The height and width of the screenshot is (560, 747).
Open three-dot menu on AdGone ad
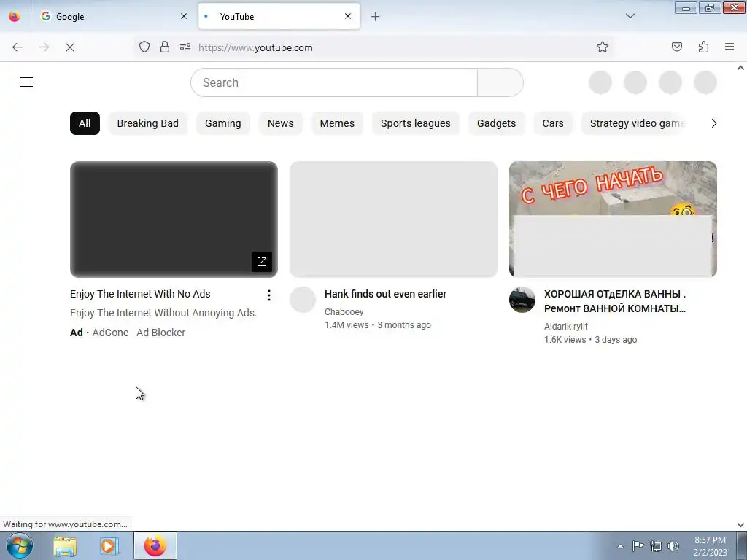pos(269,295)
